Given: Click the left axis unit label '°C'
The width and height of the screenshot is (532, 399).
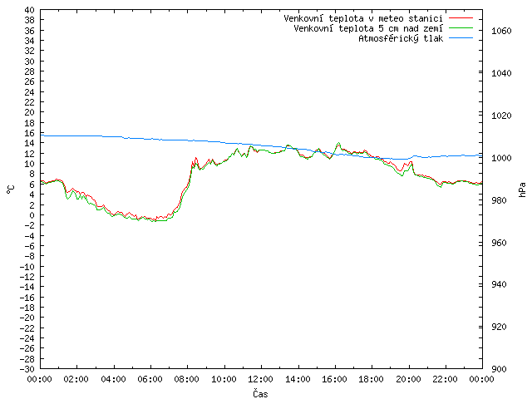Looking at the screenshot, I should tap(11, 190).
